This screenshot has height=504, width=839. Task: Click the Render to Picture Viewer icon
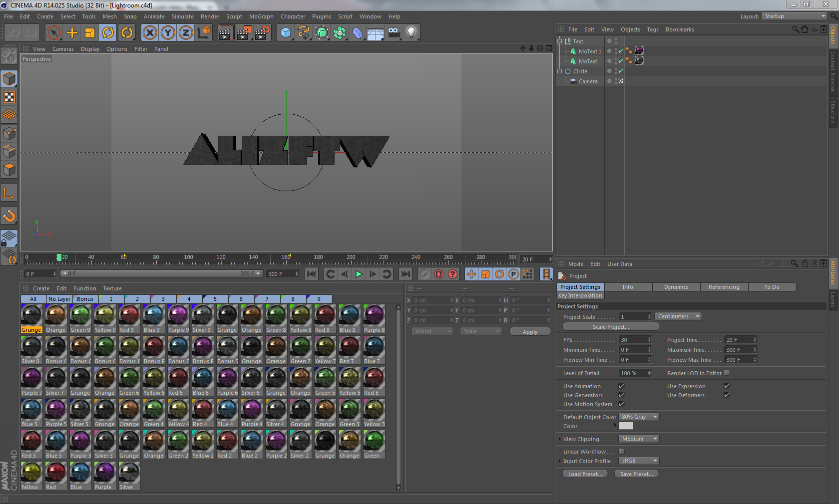coord(244,33)
